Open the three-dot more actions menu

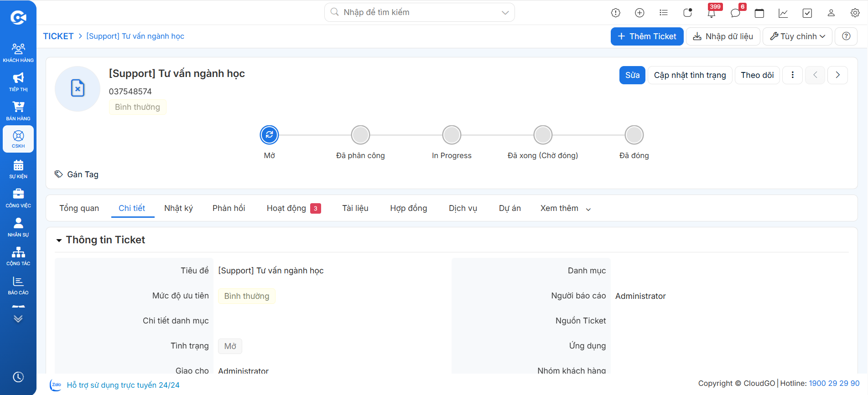793,75
